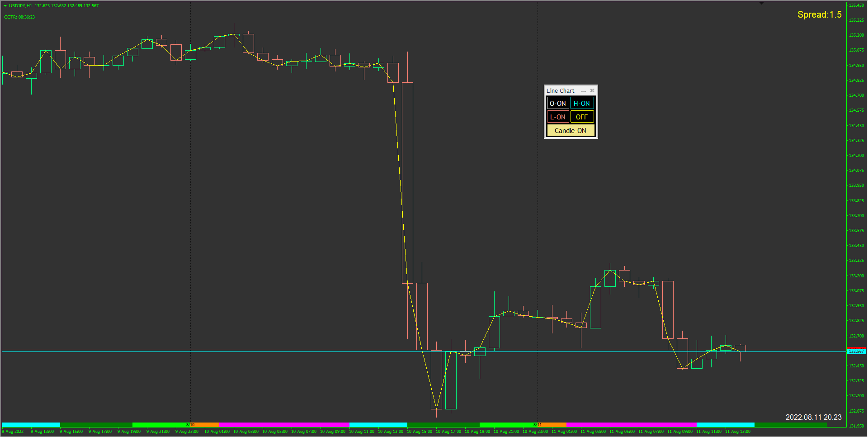Toggle the L-ON low price line

(558, 117)
